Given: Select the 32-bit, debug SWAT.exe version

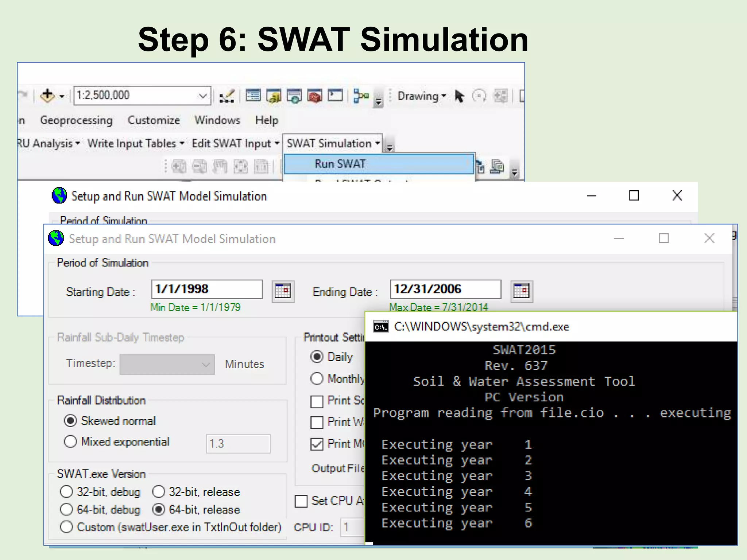Looking at the screenshot, I should pyautogui.click(x=66, y=491).
